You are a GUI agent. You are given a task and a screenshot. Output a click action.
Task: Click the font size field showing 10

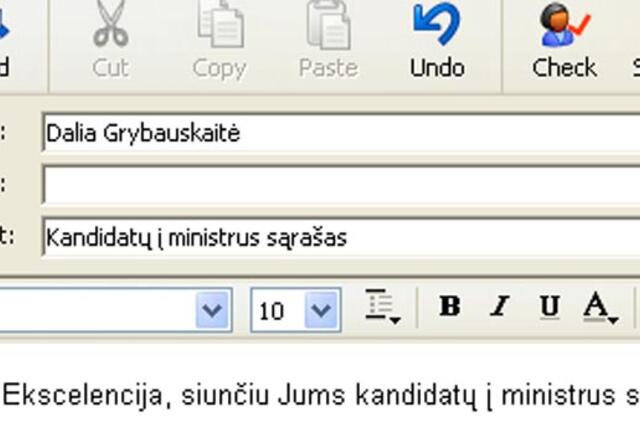pyautogui.click(x=278, y=311)
